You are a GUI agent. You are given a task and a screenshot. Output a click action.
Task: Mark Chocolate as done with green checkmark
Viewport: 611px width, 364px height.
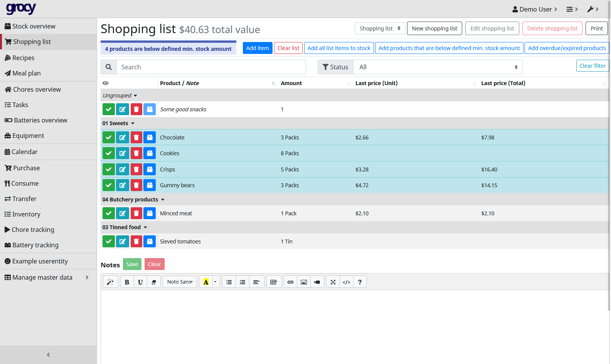tap(109, 138)
